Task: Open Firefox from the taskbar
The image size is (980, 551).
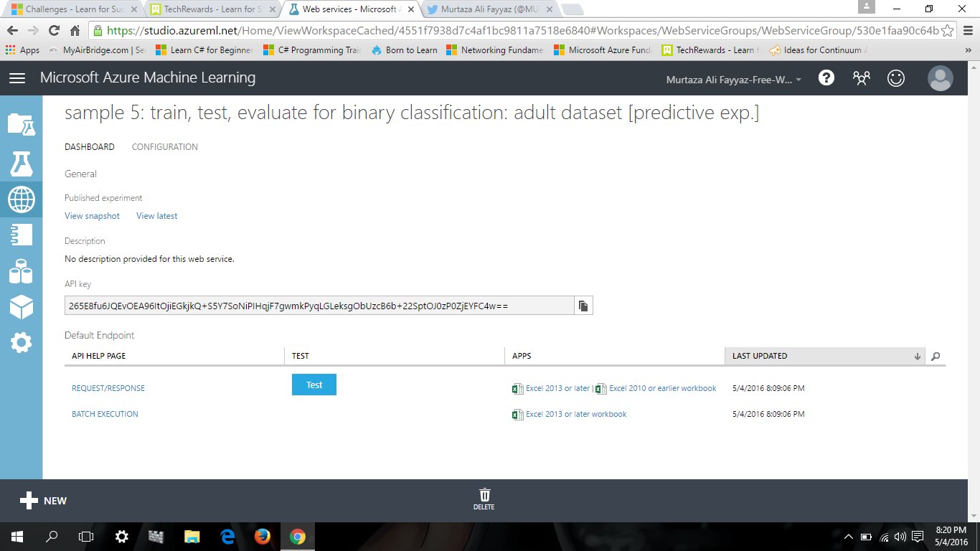Action: [x=262, y=536]
